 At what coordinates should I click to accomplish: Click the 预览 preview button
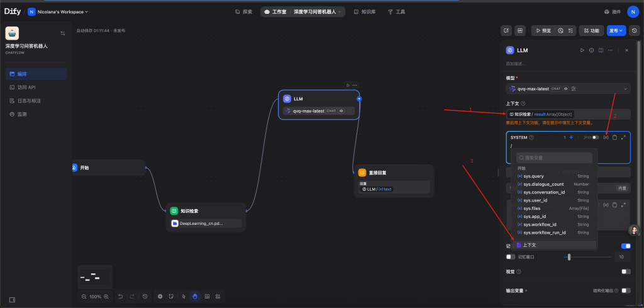click(543, 30)
